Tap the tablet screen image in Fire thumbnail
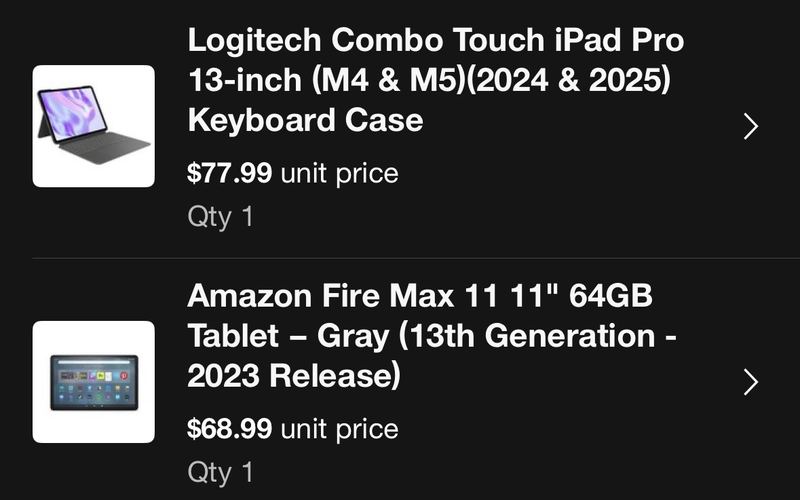The image size is (800, 500). point(94,383)
